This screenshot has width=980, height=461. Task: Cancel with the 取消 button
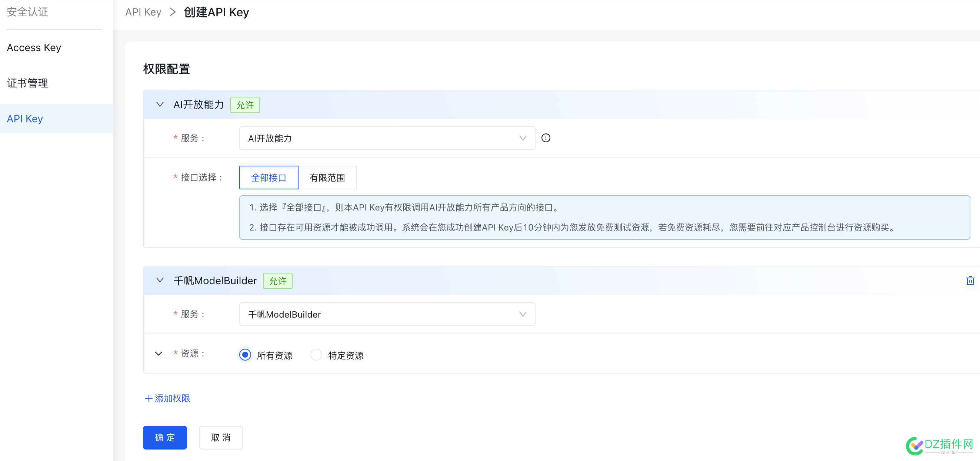coord(221,437)
